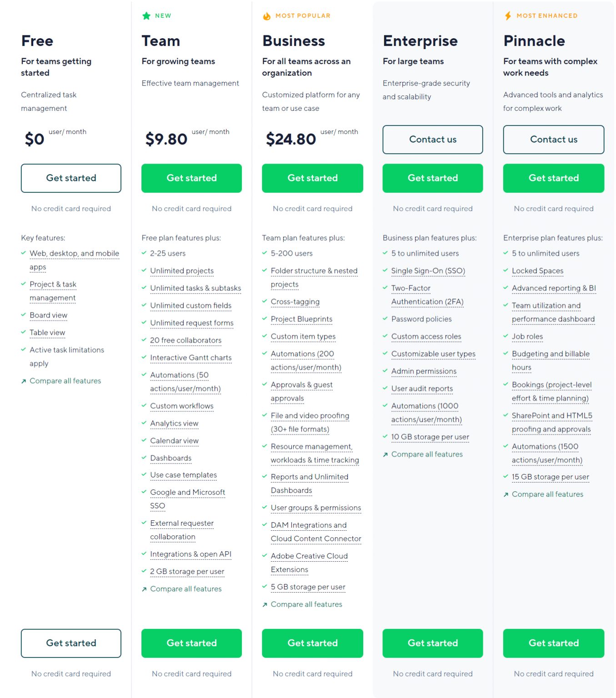616x698 pixels.
Task: Click Get started under Team's $9.80 price
Action: point(191,178)
